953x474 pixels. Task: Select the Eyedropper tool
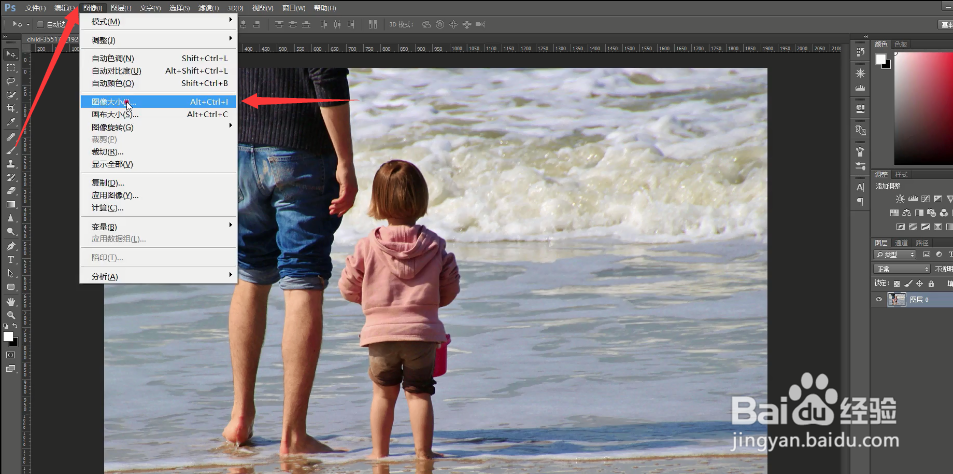tap(11, 122)
